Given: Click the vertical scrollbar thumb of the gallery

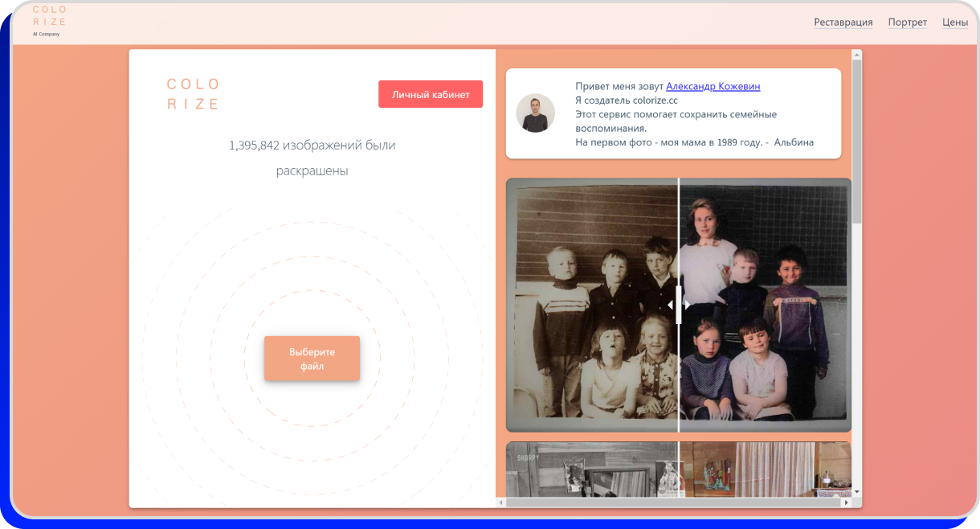Looking at the screenshot, I should pyautogui.click(x=856, y=142).
